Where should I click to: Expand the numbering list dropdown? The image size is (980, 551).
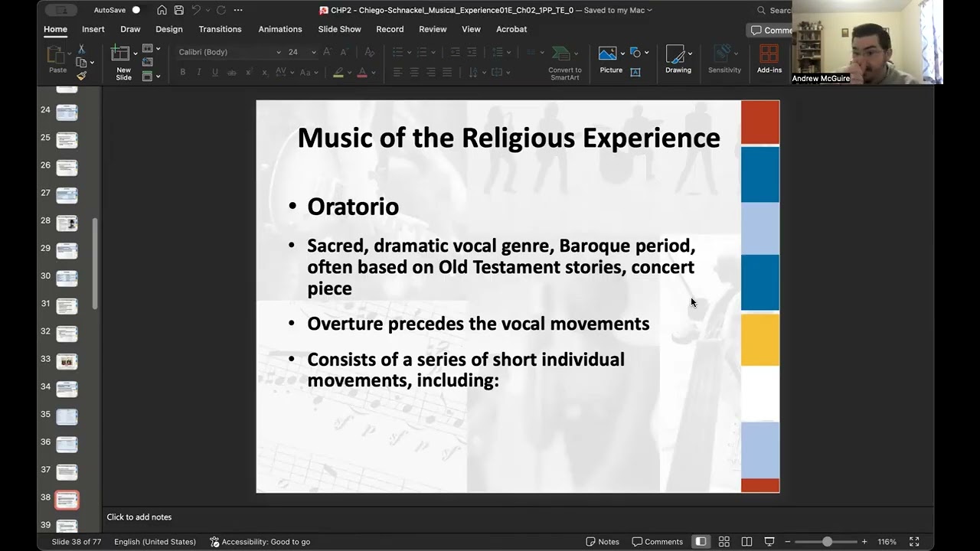tap(435, 52)
